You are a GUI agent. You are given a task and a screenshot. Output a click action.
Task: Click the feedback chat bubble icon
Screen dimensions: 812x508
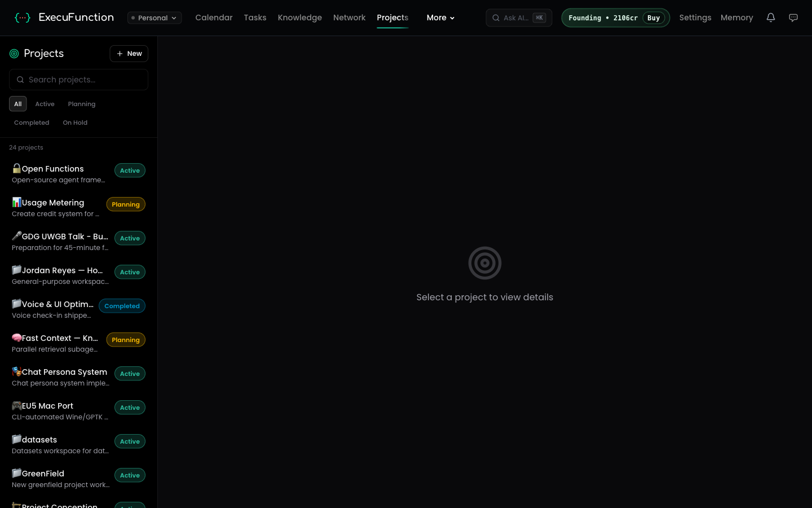click(x=793, y=17)
